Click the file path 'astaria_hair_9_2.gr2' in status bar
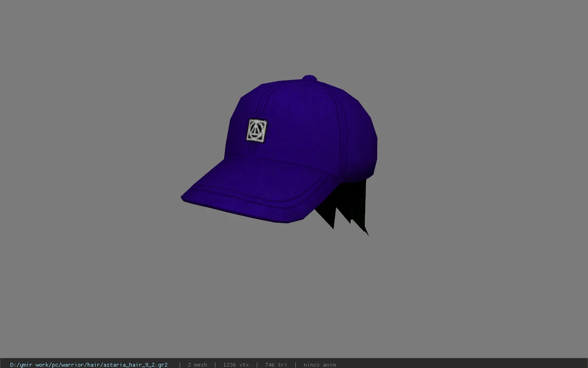 click(x=89, y=365)
